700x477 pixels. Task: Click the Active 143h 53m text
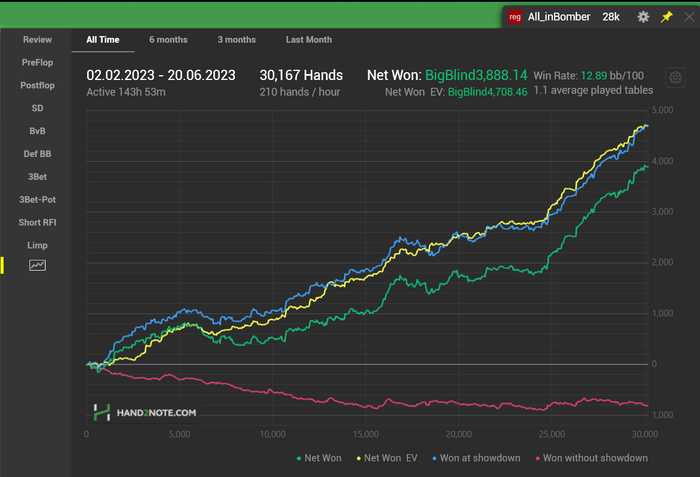click(x=126, y=92)
